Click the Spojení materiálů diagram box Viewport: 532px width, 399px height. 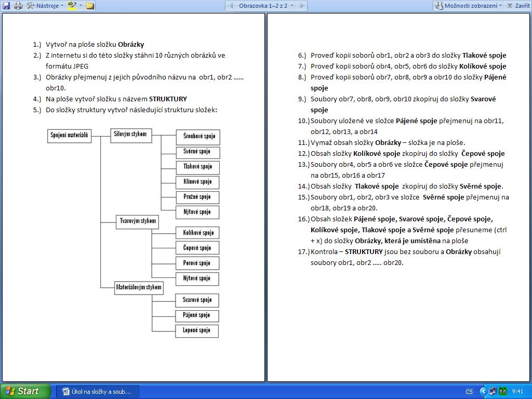click(x=69, y=136)
